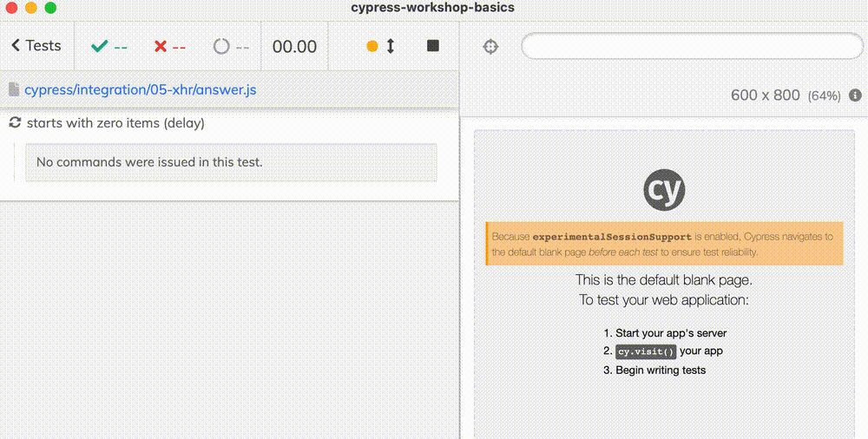This screenshot has height=439, width=868.
Task: Click the 00.00 test duration timer
Action: point(294,47)
